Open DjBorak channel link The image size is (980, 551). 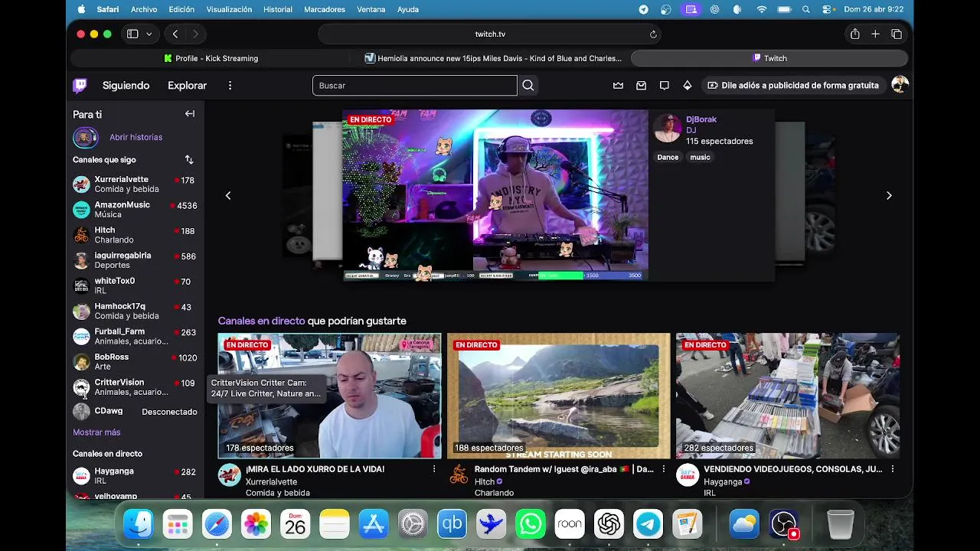pyautogui.click(x=701, y=119)
